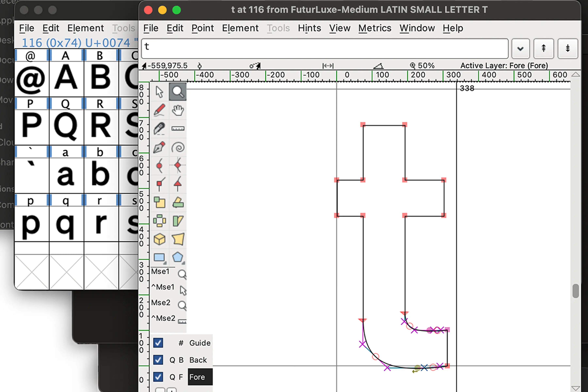Select the Knife cut tool

(x=159, y=129)
